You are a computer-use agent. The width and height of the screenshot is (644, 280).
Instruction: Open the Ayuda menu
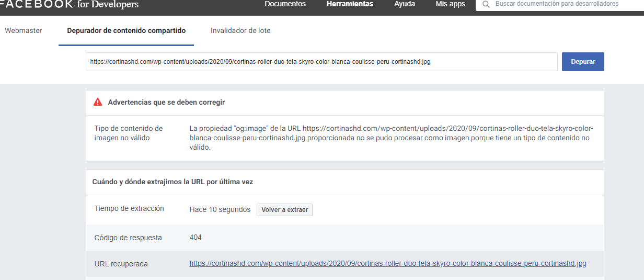point(405,4)
